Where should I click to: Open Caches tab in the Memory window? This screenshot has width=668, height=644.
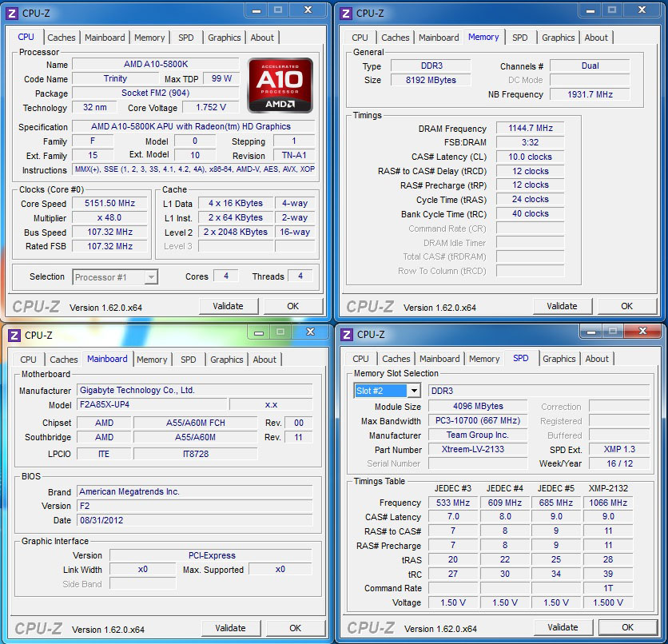396,38
